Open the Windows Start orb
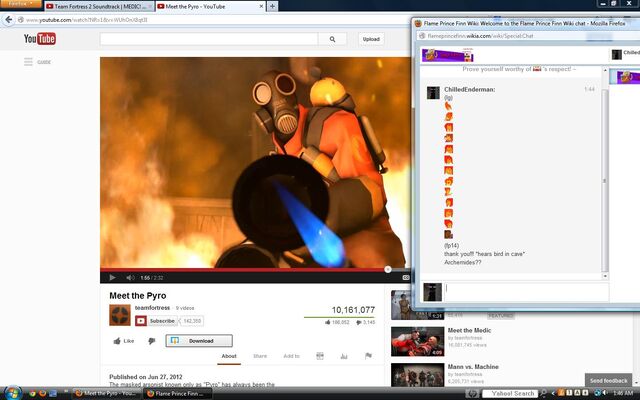 click(13, 393)
